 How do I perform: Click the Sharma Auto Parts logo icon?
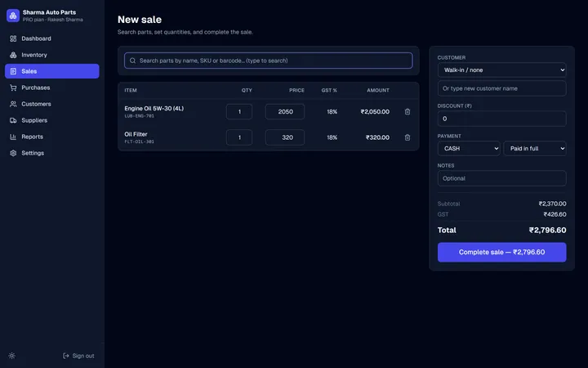13,16
